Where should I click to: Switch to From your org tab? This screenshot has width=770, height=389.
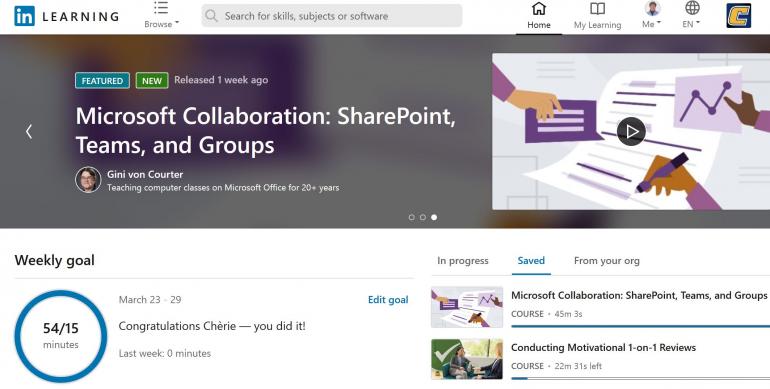606,261
